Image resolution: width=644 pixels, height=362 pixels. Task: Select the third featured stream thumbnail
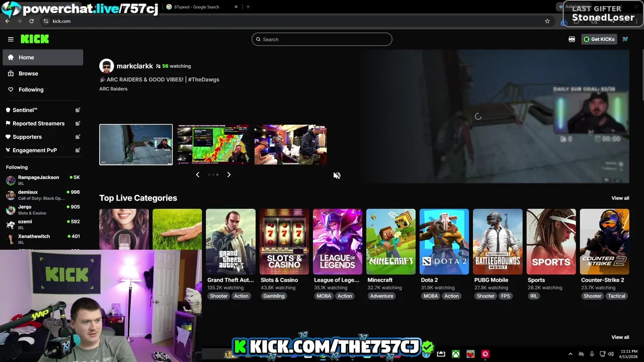click(290, 144)
